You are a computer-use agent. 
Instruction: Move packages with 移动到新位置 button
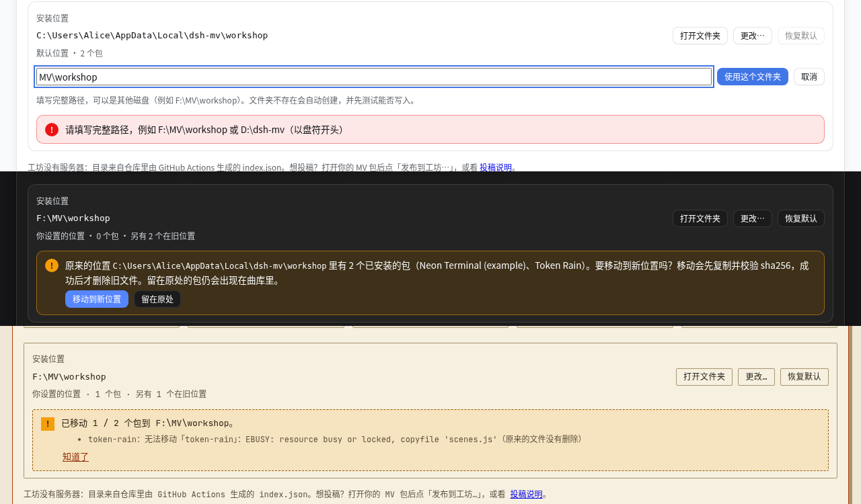tap(97, 299)
